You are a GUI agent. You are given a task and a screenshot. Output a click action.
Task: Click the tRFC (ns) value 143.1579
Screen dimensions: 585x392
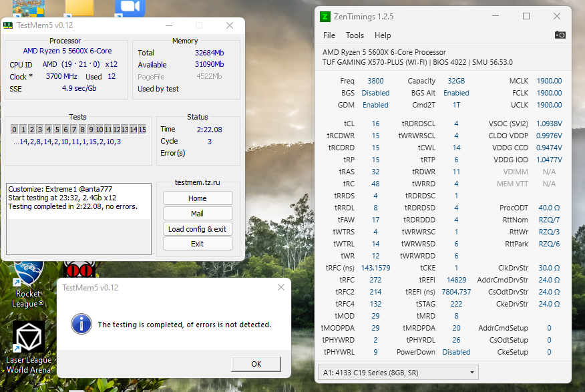tap(375, 268)
